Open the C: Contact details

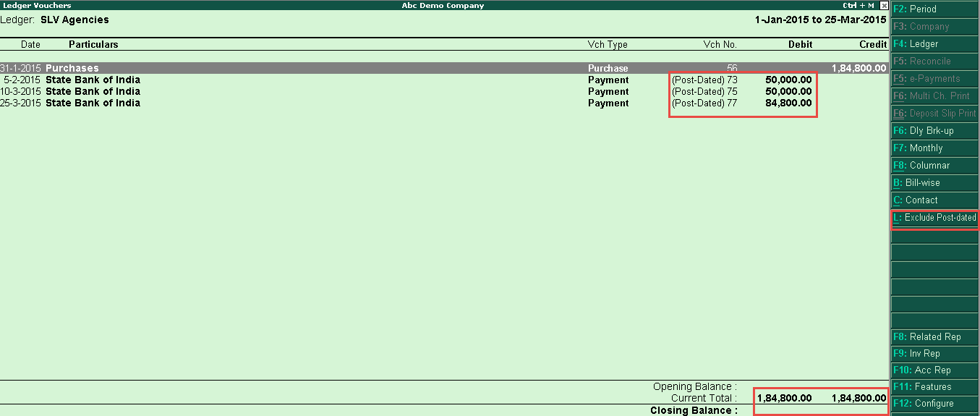[x=935, y=200]
